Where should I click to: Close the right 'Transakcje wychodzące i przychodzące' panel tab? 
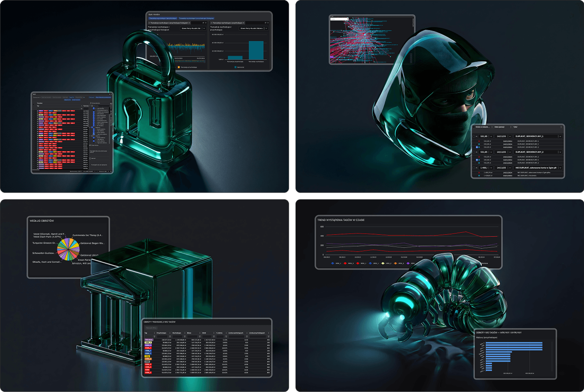click(x=244, y=23)
